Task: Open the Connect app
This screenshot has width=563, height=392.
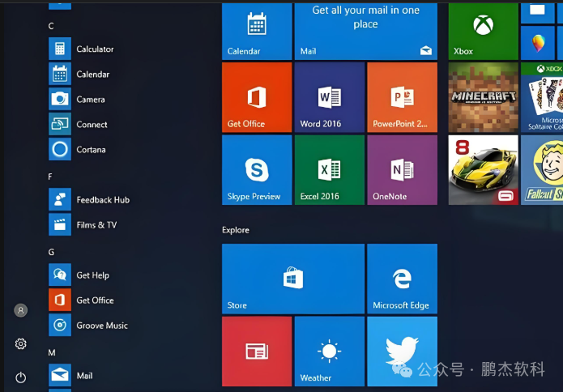Action: tap(78, 124)
